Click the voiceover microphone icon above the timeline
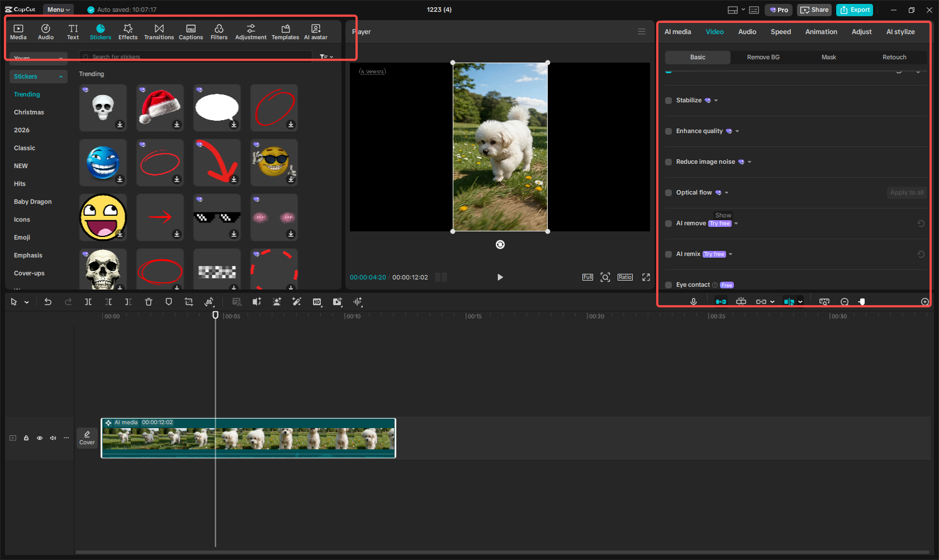939x560 pixels. pos(693,301)
